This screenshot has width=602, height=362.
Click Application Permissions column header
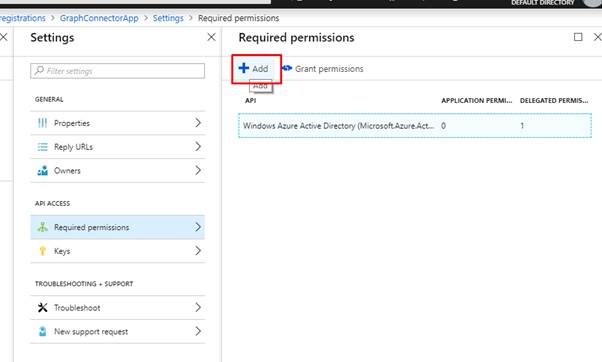[476, 101]
